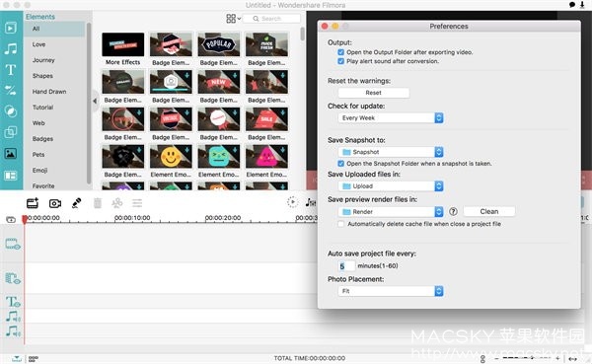Click the storyboard view icon in status bar
The height and width of the screenshot is (364, 592).
34,358
